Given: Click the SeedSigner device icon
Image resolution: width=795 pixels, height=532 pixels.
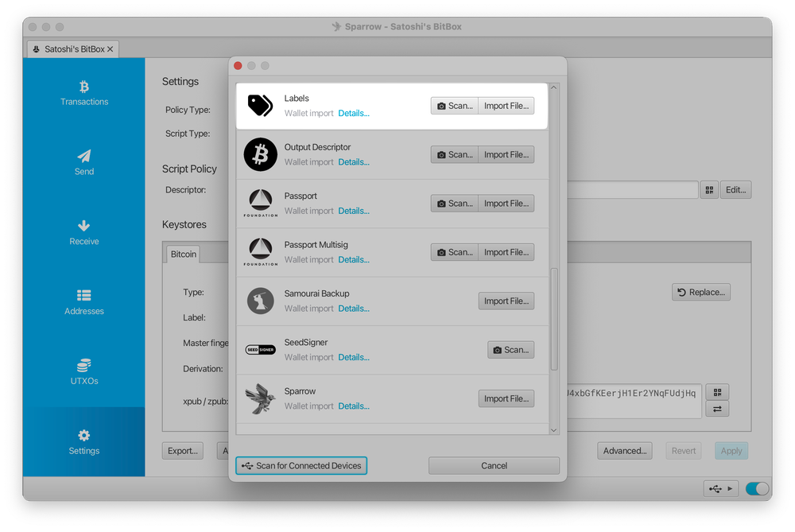Looking at the screenshot, I should [x=260, y=349].
